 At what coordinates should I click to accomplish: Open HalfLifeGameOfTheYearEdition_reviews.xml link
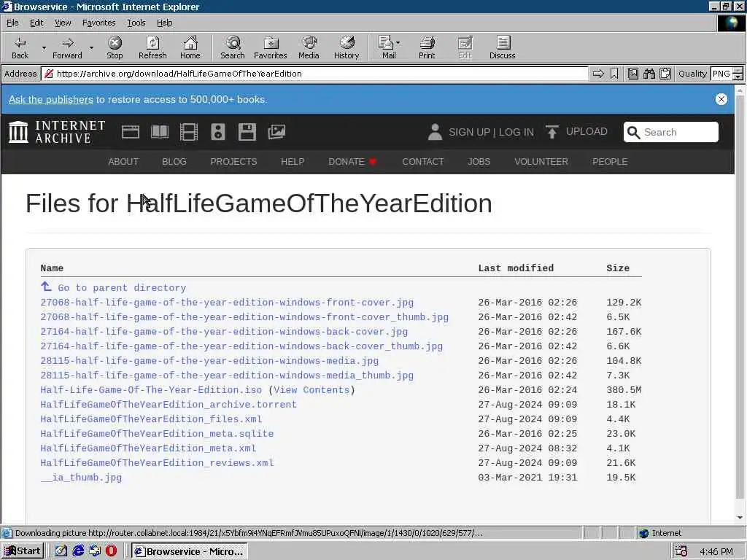(x=158, y=463)
